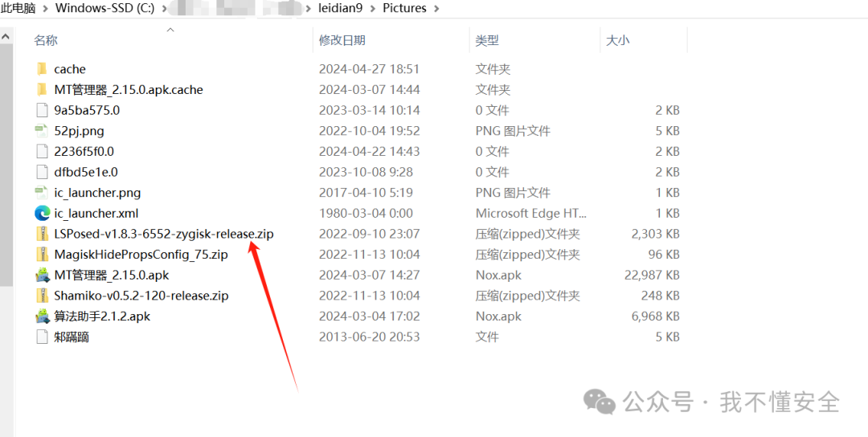Viewport: 868px width, 437px height.
Task: Click the size 2,303 KB cell
Action: [x=656, y=234]
